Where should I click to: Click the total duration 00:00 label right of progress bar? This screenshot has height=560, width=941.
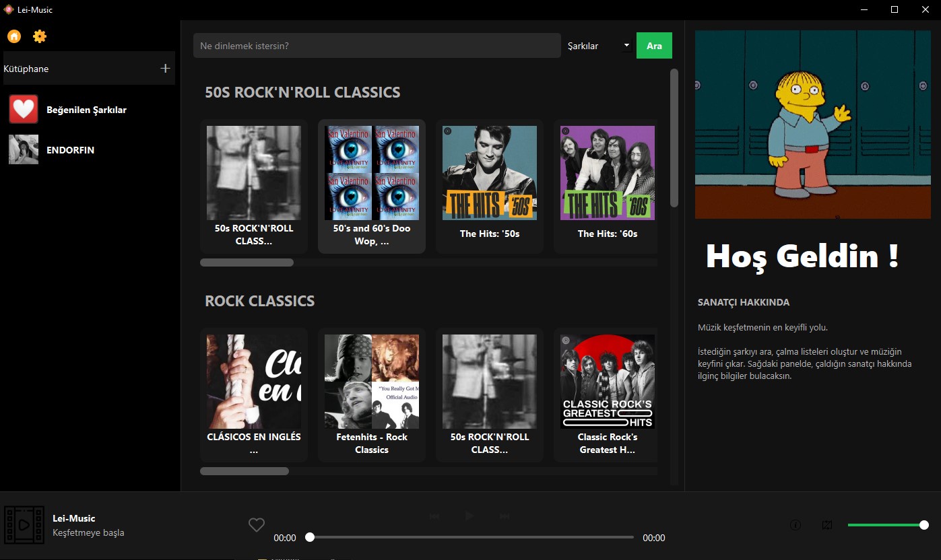point(654,538)
